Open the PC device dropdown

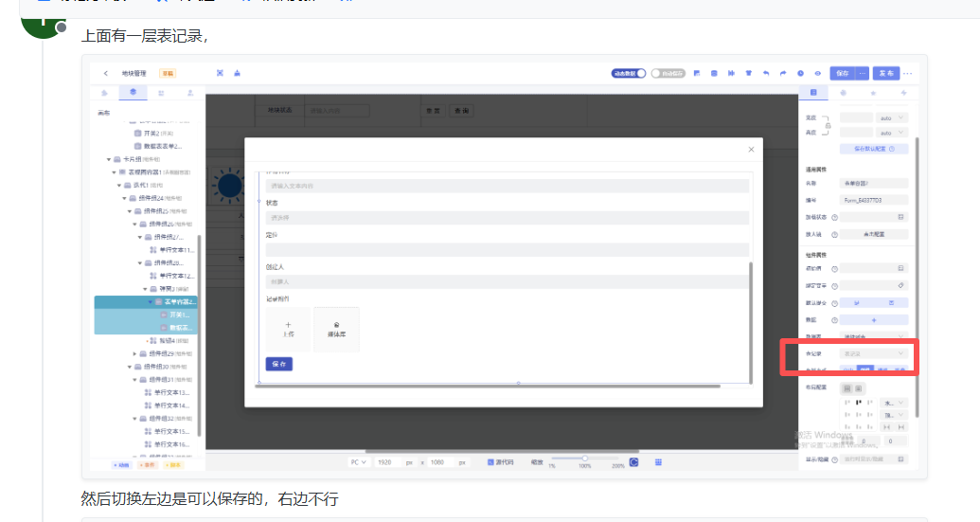(x=359, y=462)
